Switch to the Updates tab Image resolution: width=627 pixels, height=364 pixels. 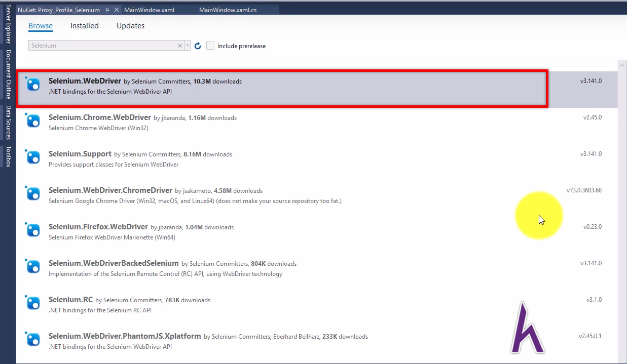(130, 26)
